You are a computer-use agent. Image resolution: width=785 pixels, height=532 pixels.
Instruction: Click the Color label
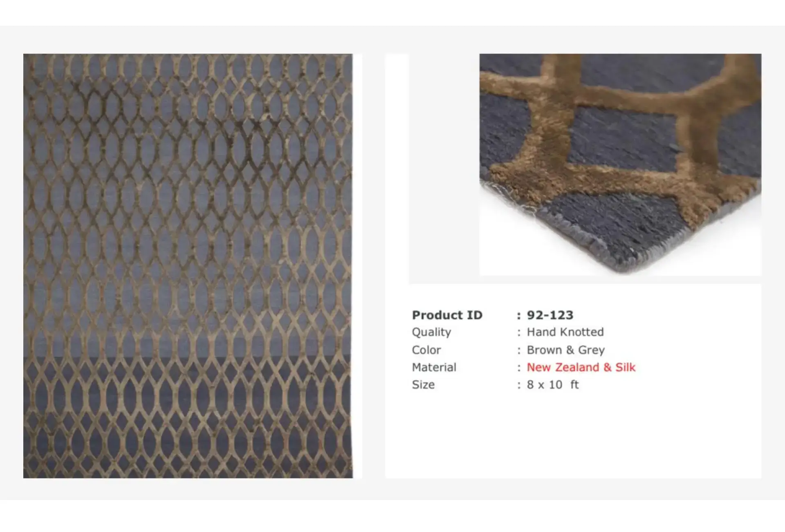point(426,350)
